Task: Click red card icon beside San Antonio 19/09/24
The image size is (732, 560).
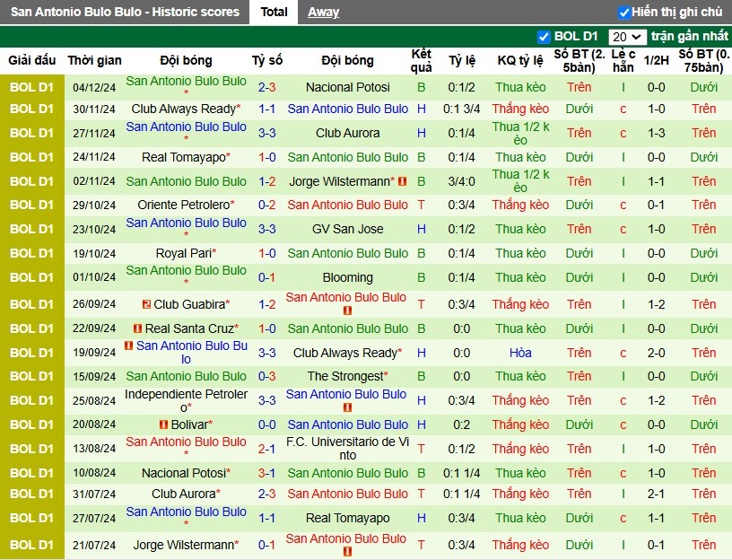Action: tap(129, 346)
